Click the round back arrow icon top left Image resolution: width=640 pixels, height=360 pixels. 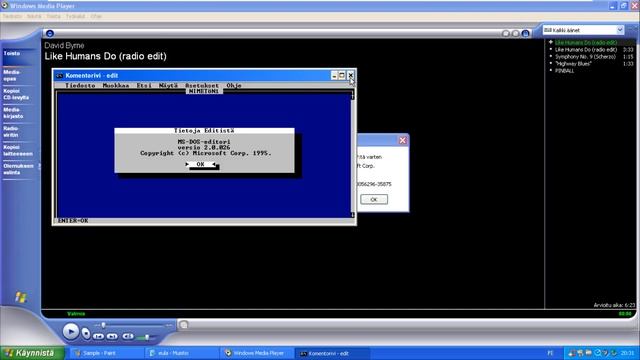coord(50,33)
